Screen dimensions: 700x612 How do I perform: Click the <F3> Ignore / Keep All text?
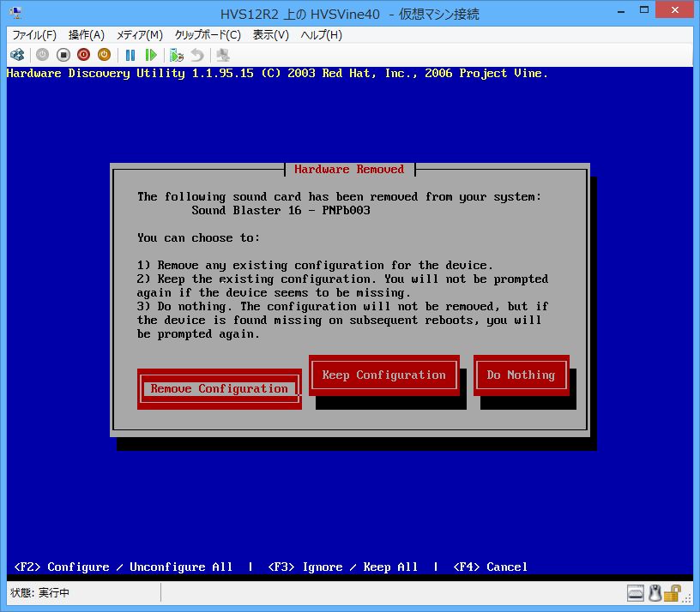click(343, 567)
